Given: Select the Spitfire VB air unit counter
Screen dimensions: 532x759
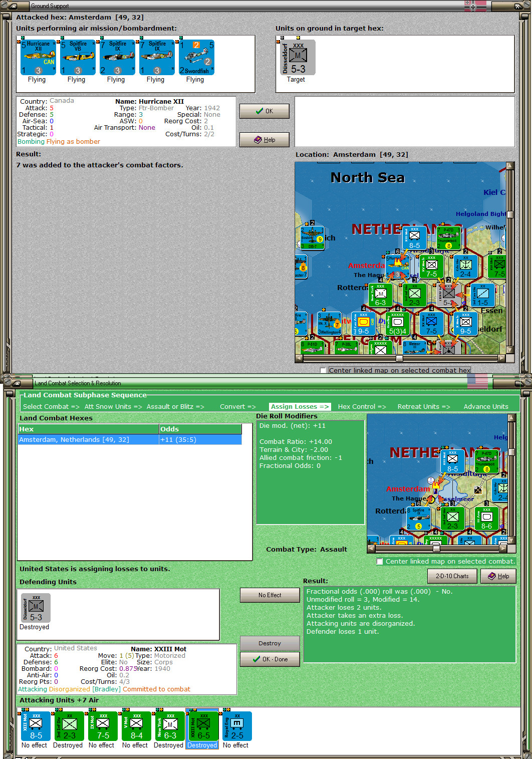Looking at the screenshot, I should pyautogui.click(x=78, y=57).
